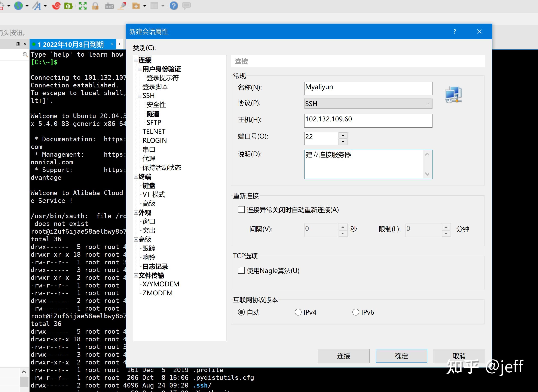The image size is (538, 392).
Task: Collapse the 文件传输 tree node
Action: coord(136,276)
